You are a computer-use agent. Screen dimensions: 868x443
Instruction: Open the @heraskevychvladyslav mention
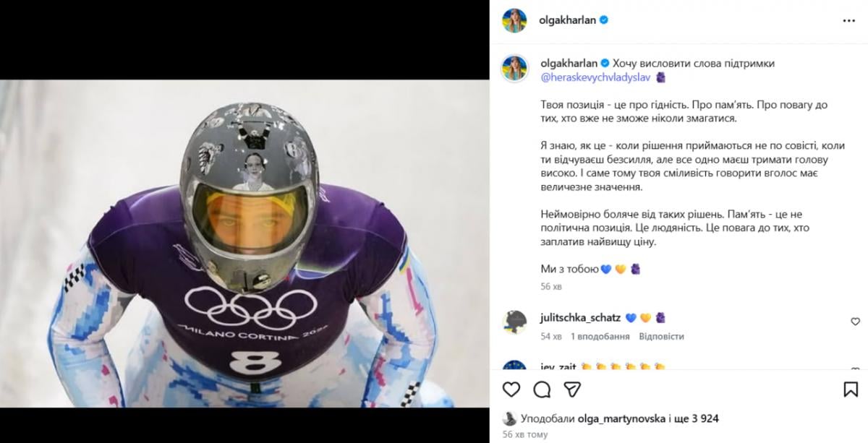pyautogui.click(x=595, y=77)
